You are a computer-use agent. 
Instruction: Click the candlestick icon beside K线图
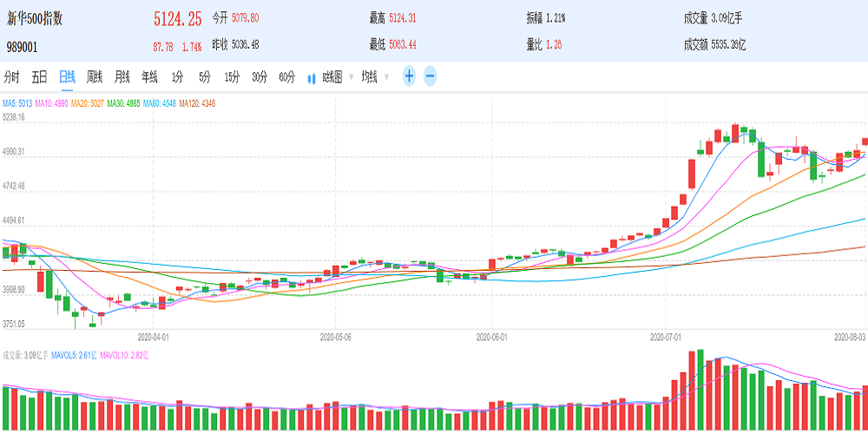point(312,77)
